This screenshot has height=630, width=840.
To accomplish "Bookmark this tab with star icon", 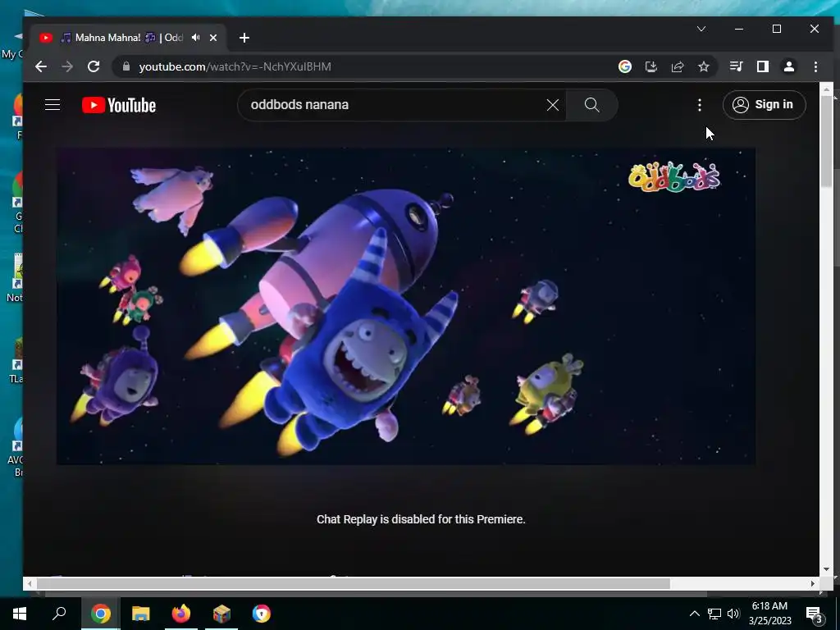I will point(703,66).
